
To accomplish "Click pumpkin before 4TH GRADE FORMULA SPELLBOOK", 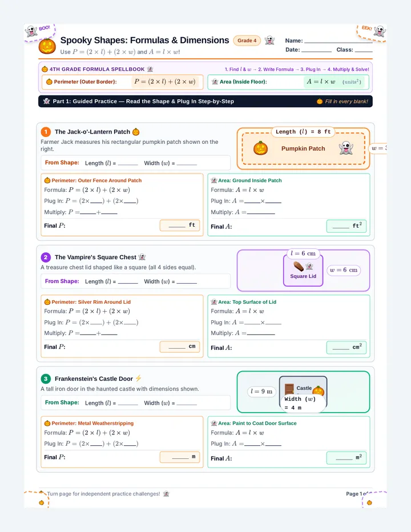I will (45, 69).
